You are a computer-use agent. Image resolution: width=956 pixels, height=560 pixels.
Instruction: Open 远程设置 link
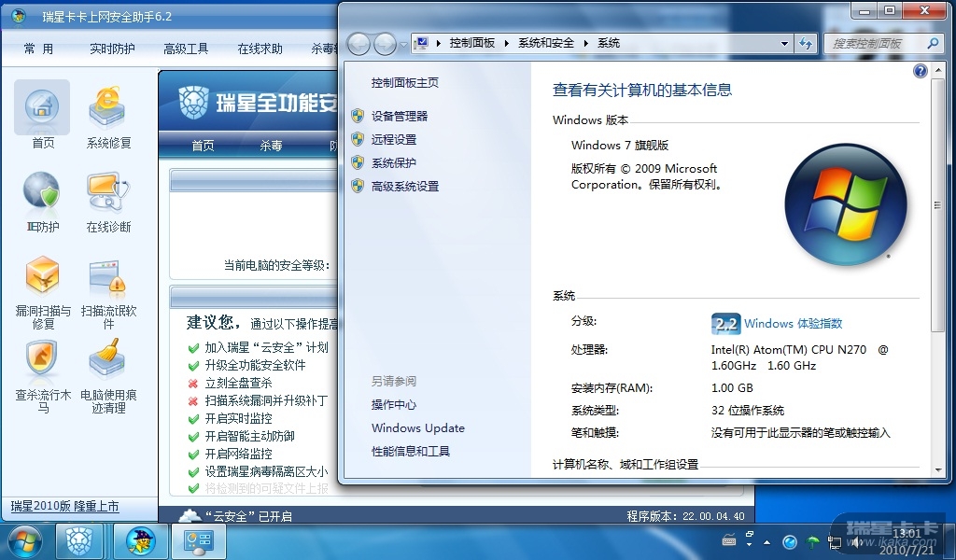point(394,139)
